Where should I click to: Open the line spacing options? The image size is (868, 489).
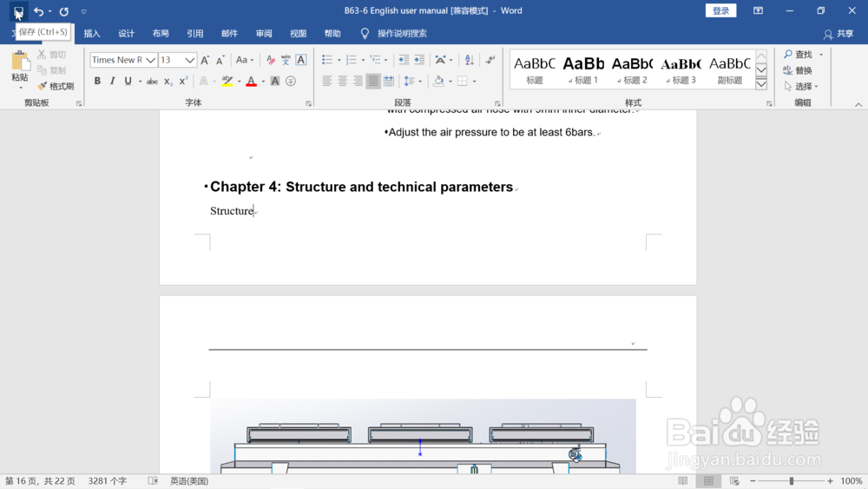412,82
